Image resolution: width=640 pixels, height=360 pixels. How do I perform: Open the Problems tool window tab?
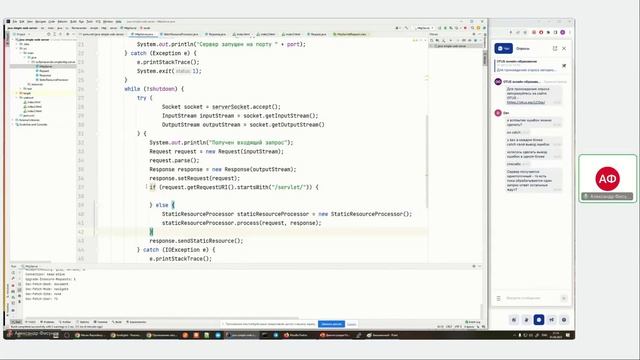(48, 322)
